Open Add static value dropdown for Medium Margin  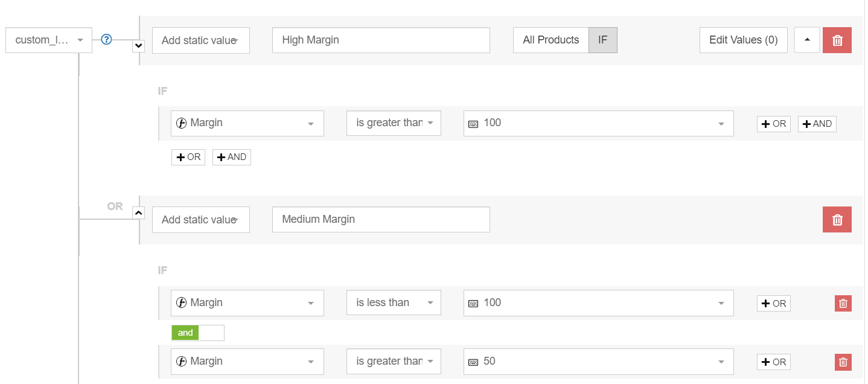pos(201,220)
